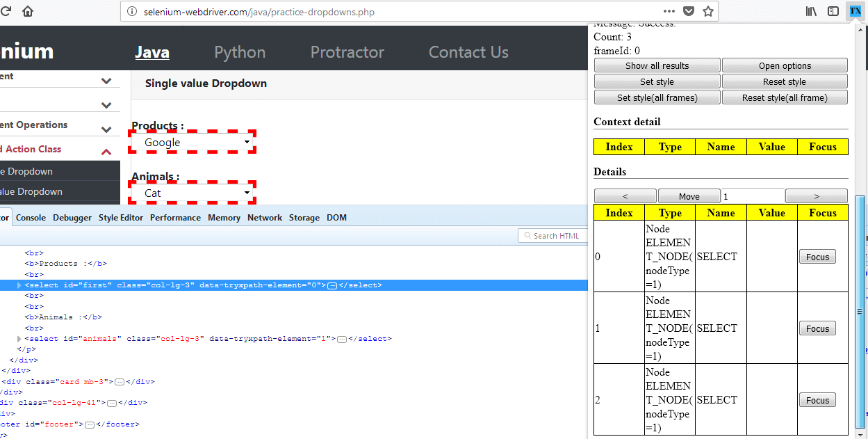The image size is (868, 439).
Task: Expand the select id first element
Action: click(x=19, y=285)
